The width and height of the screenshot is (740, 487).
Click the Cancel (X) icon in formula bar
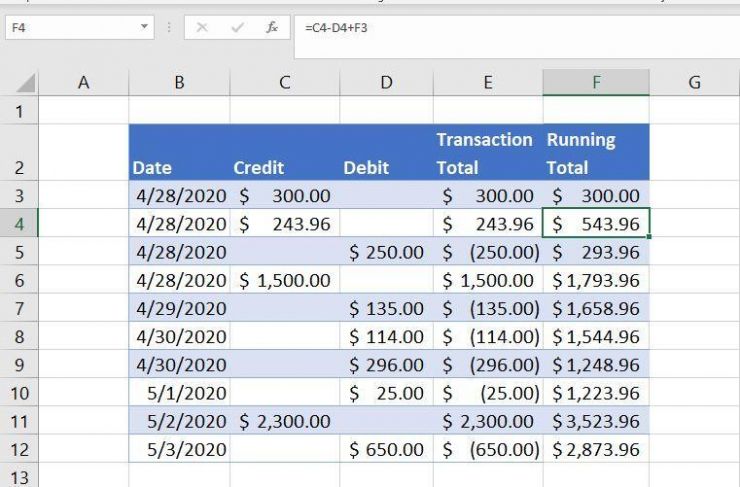click(x=202, y=28)
